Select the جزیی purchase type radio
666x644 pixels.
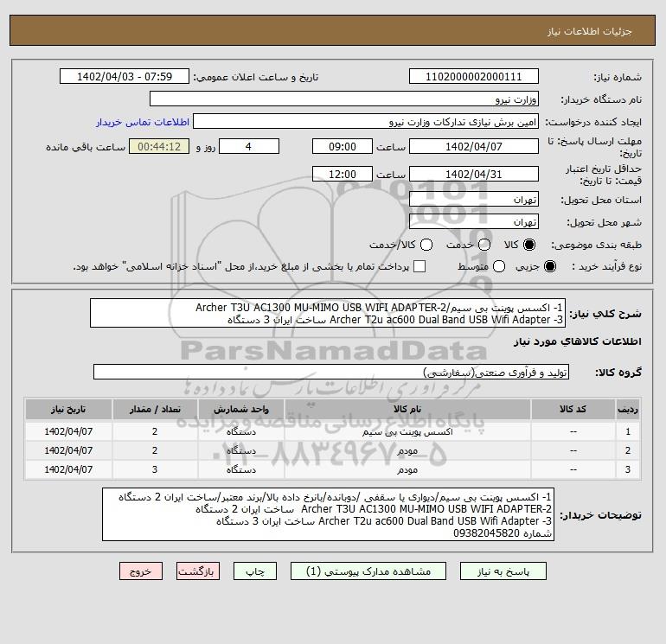point(549,266)
